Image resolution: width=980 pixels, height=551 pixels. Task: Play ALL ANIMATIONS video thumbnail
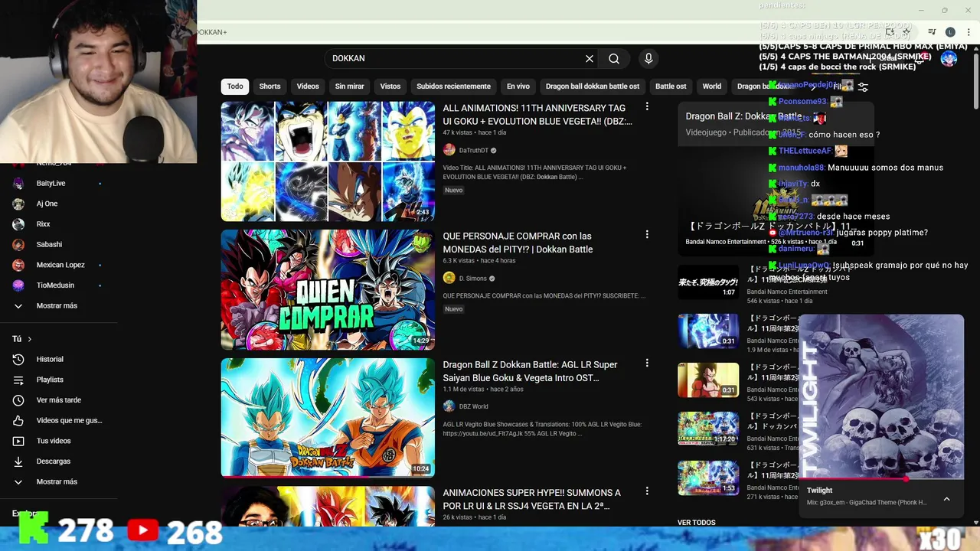coord(328,161)
